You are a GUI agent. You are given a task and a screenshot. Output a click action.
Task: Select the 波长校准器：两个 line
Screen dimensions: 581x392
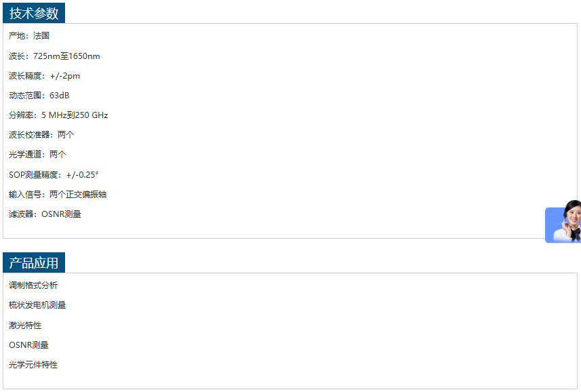[41, 135]
